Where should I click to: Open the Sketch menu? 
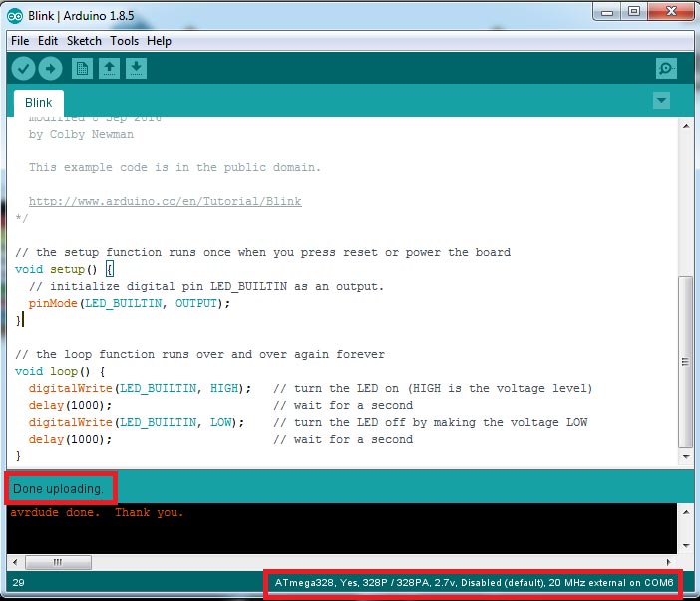pyautogui.click(x=84, y=41)
